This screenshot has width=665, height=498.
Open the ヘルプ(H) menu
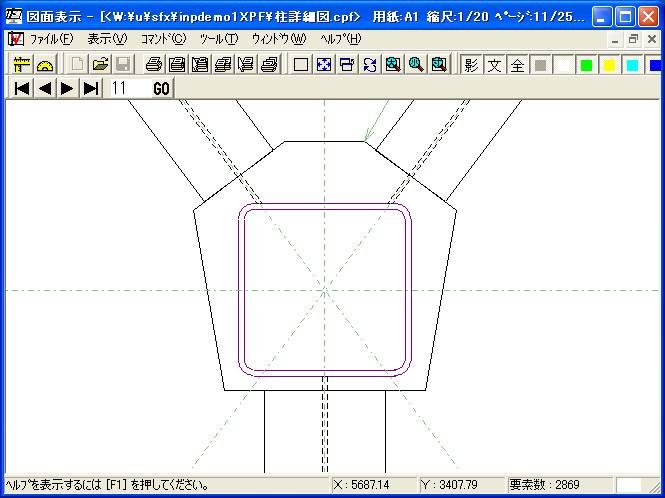pos(341,39)
